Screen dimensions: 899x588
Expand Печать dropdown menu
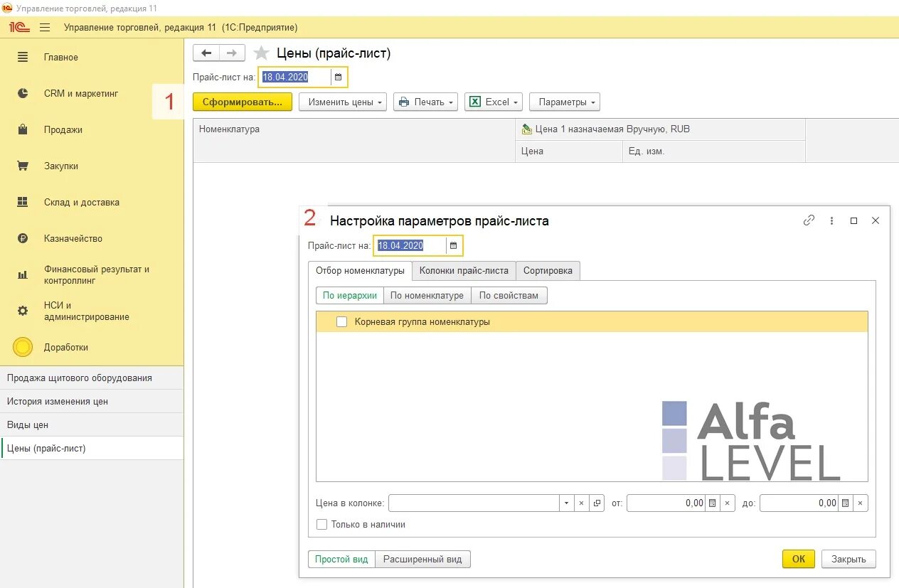[425, 102]
